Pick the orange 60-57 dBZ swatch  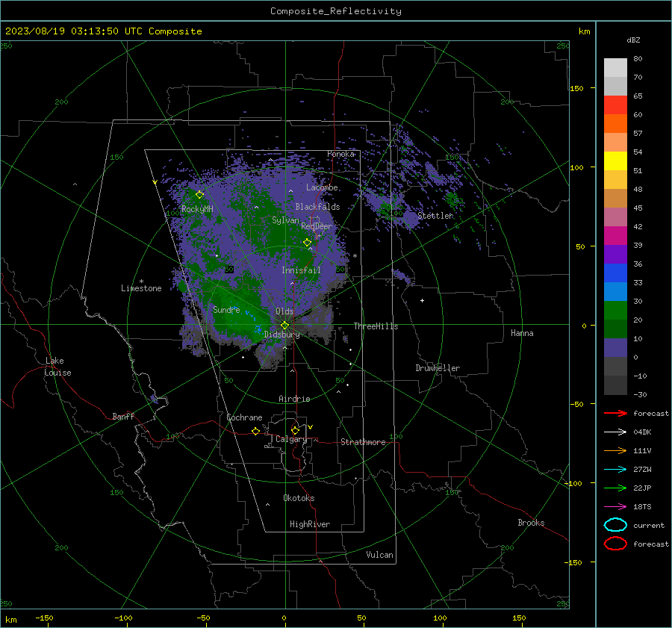(615, 124)
